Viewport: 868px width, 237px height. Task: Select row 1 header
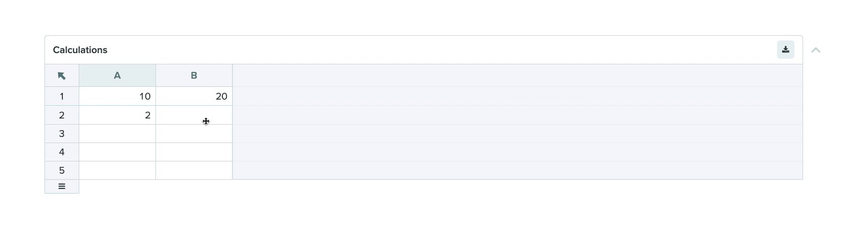click(62, 96)
